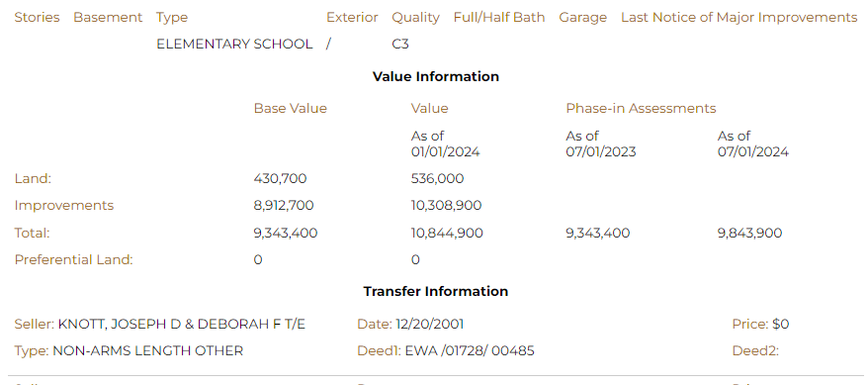Click the ELEMENTARY SCHOOL type value

click(x=234, y=44)
